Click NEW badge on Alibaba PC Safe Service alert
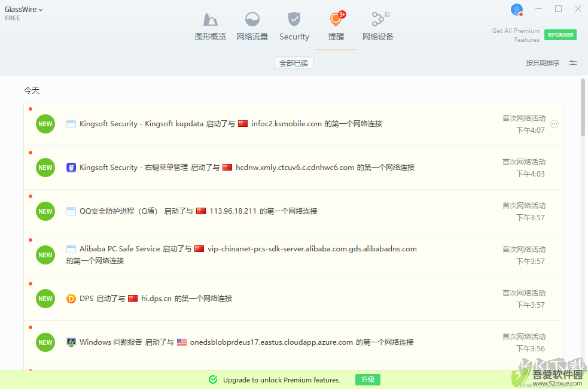 [x=45, y=255]
